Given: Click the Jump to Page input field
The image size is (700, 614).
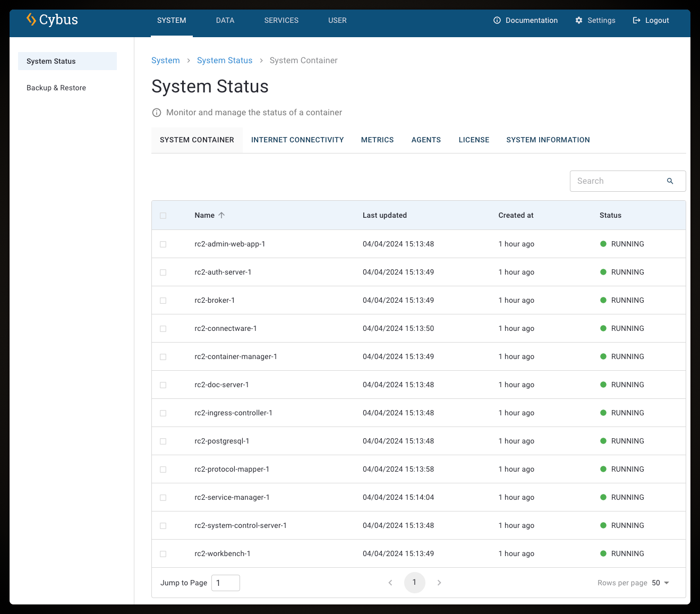Looking at the screenshot, I should pos(226,583).
